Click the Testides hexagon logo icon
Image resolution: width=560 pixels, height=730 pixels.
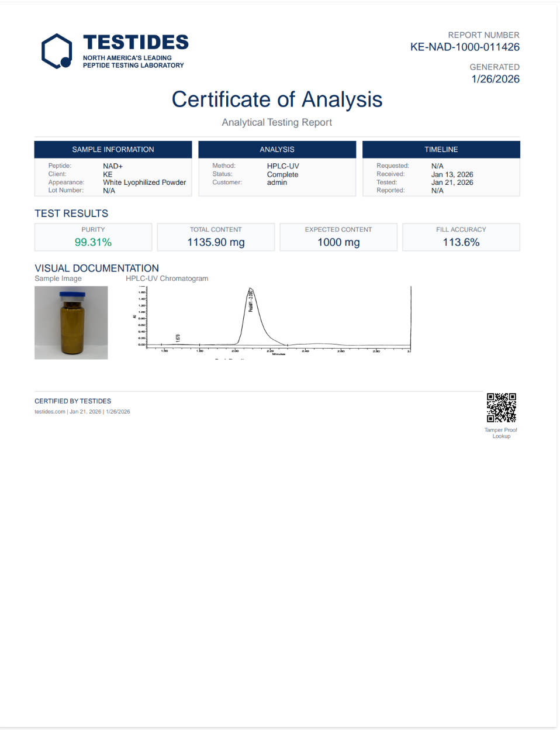click(57, 51)
